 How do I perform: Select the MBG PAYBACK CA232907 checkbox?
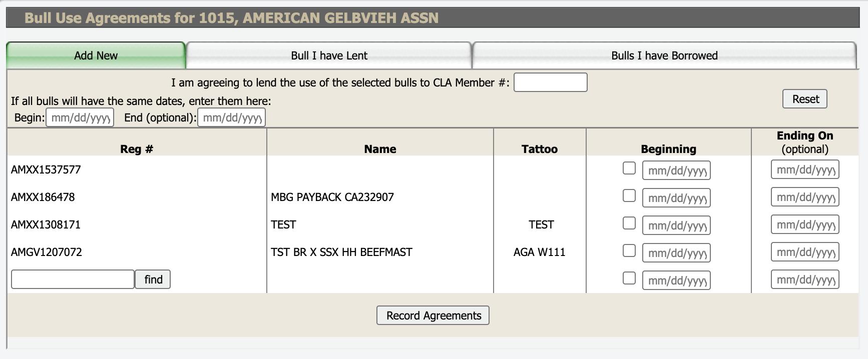629,196
